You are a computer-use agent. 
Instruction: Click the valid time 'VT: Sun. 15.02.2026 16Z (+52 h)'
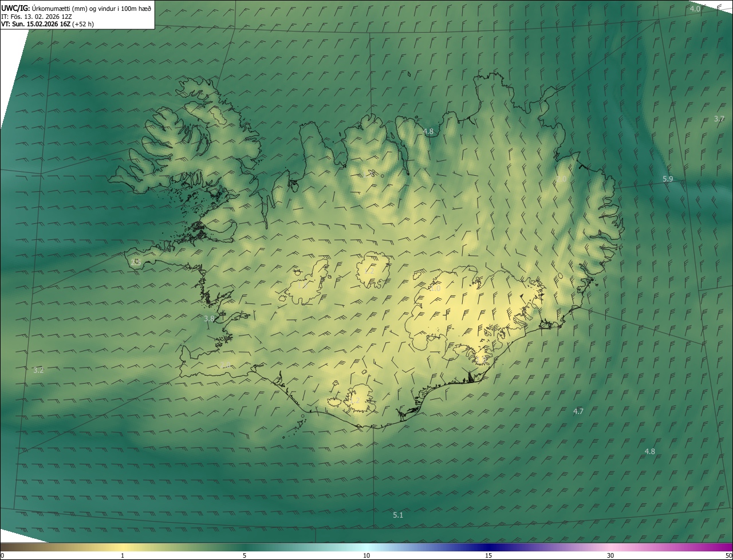click(48, 24)
